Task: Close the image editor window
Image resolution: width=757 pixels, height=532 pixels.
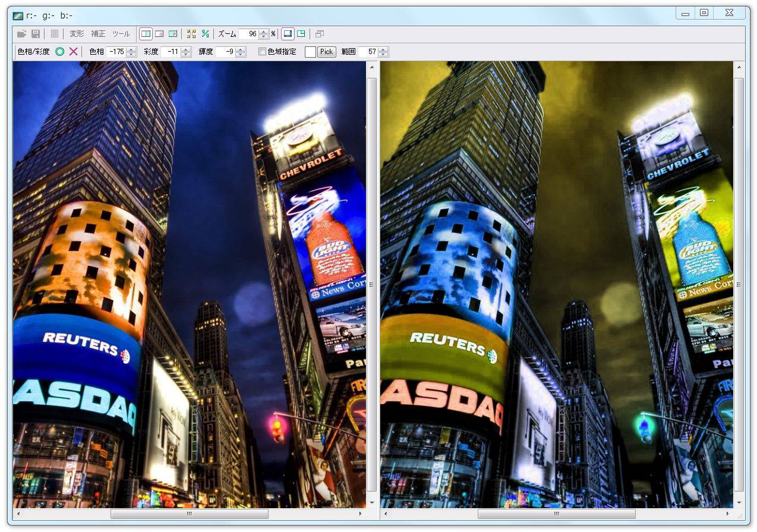Action: click(x=730, y=13)
